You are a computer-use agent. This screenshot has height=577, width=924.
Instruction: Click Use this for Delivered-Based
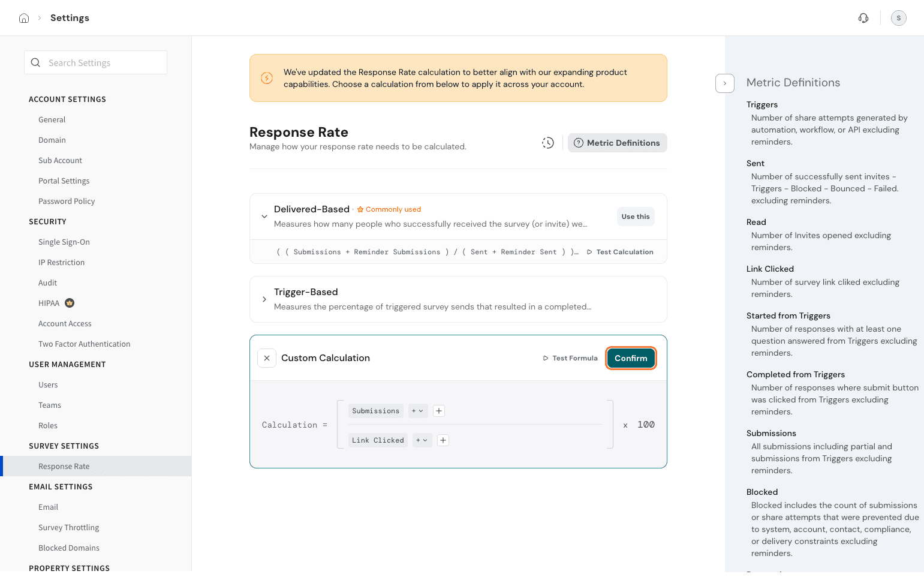coord(635,217)
